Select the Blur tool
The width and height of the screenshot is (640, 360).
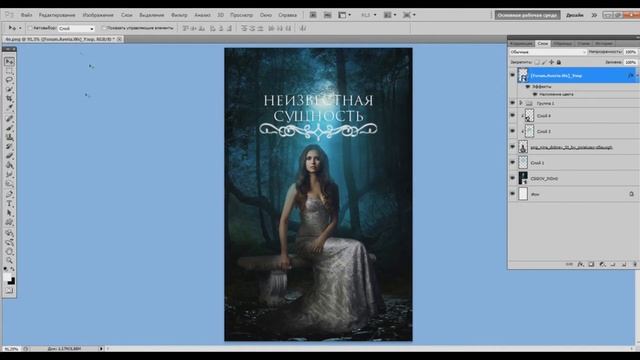tap(9, 174)
